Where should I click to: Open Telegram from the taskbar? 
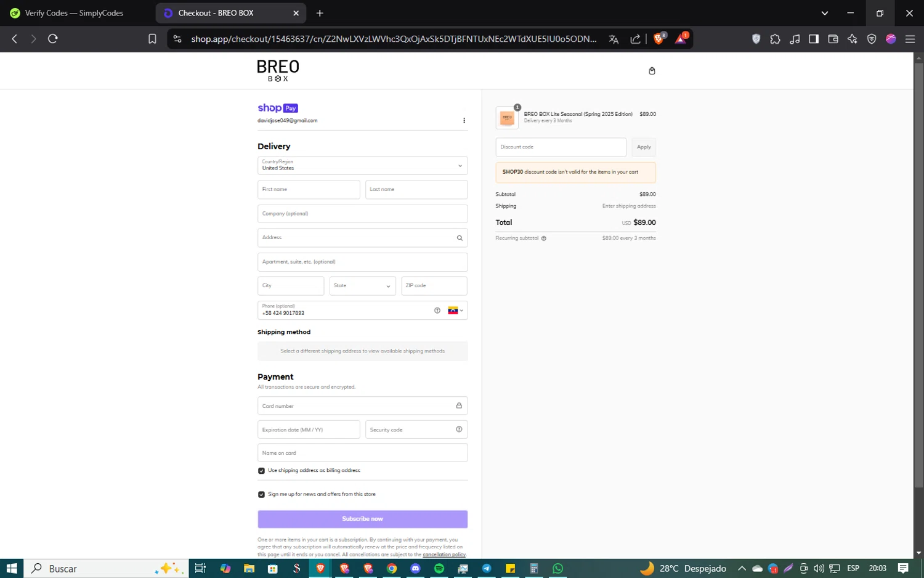[x=487, y=569]
